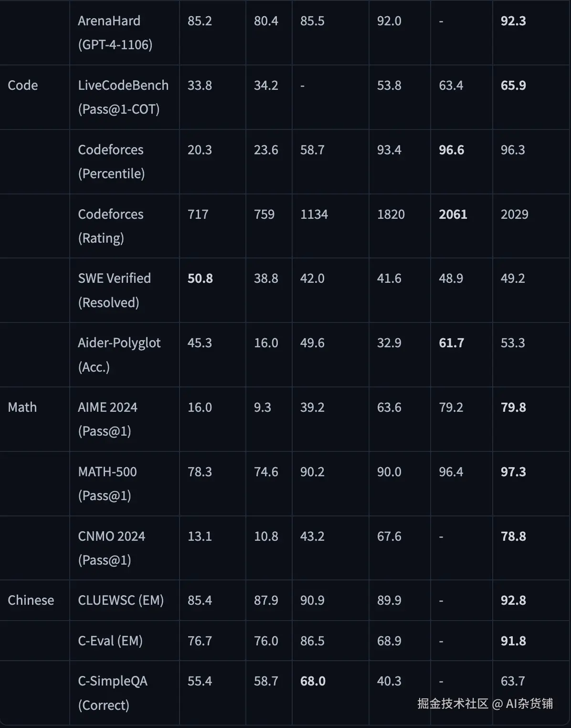Click the CLUEWSC (EM) row label
This screenshot has width=571, height=728.
(121, 600)
